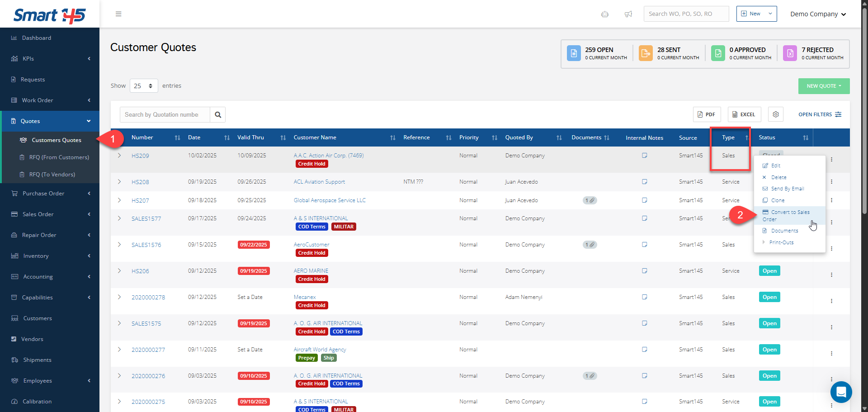Expand the Demo Company account menu

click(818, 14)
